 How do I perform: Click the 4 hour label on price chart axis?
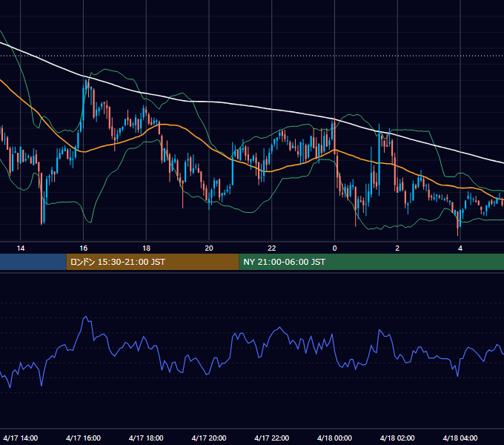tap(460, 248)
